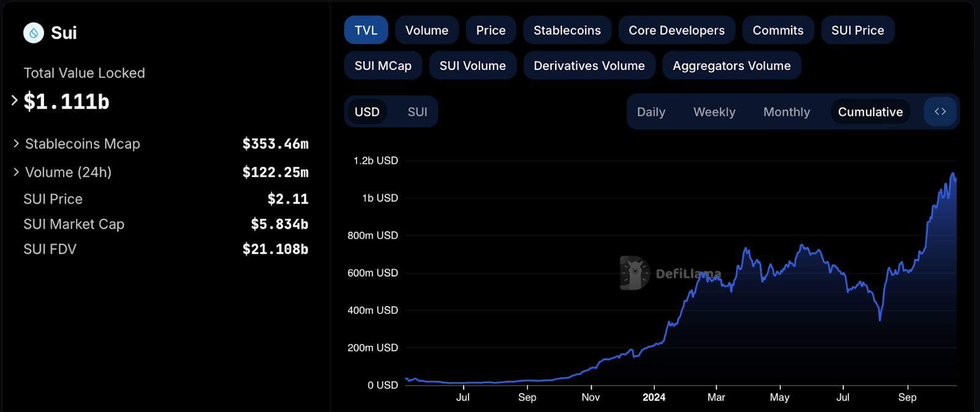Click the Sui droplet logo icon
980x412 pixels.
34,32
